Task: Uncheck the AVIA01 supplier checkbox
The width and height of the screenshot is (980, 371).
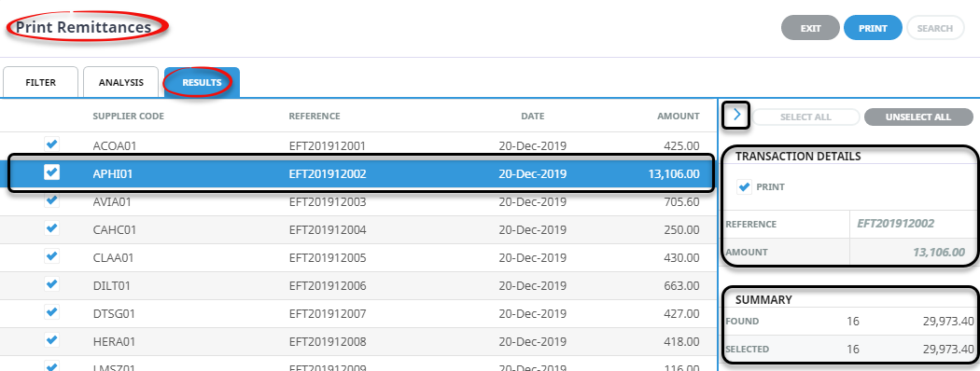Action: tap(52, 199)
